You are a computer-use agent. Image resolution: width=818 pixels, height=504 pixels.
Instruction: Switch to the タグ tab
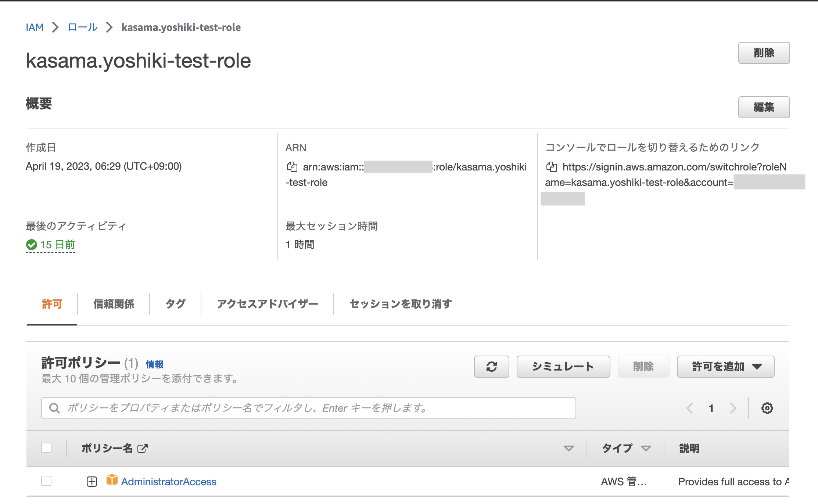click(x=175, y=304)
